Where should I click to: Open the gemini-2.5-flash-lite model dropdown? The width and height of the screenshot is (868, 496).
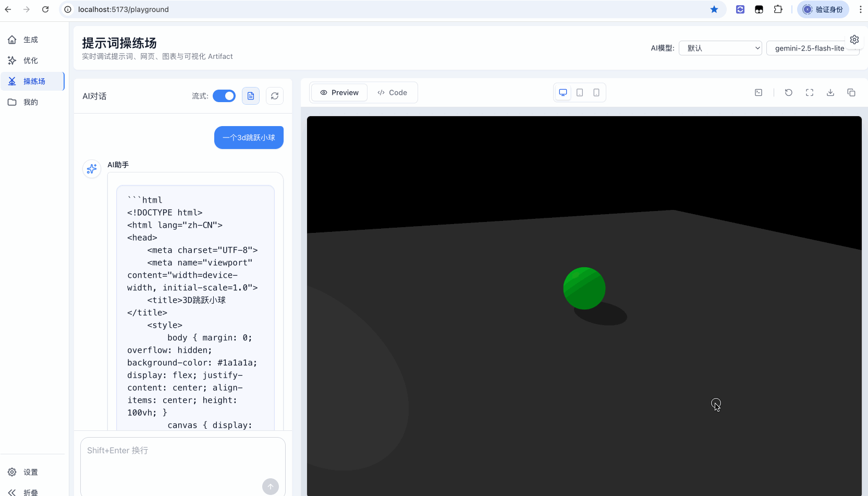coord(812,48)
